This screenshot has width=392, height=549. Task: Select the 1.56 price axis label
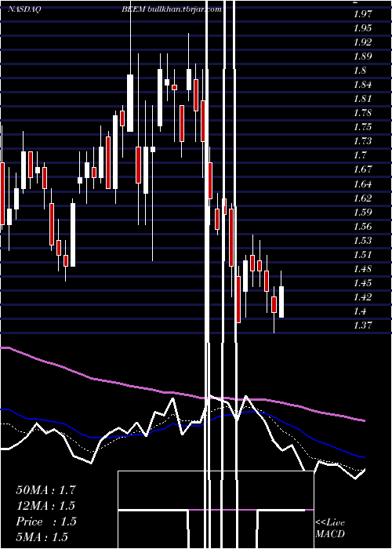[362, 227]
